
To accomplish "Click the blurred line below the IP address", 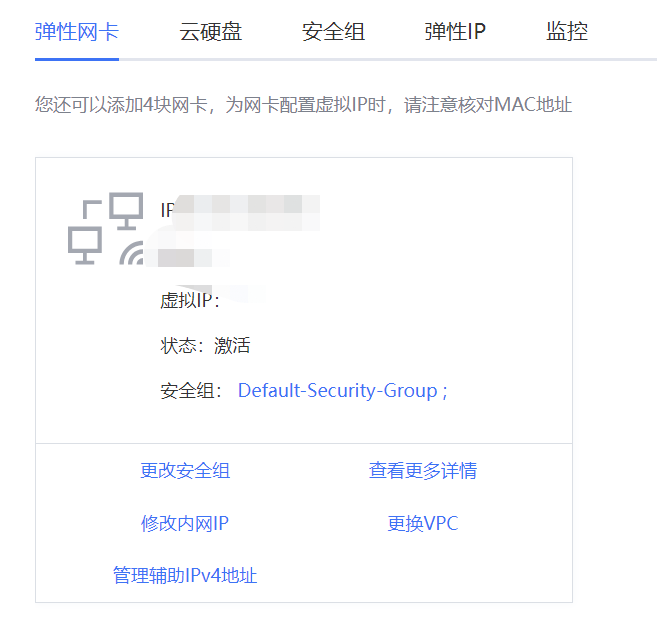I will pos(192,256).
